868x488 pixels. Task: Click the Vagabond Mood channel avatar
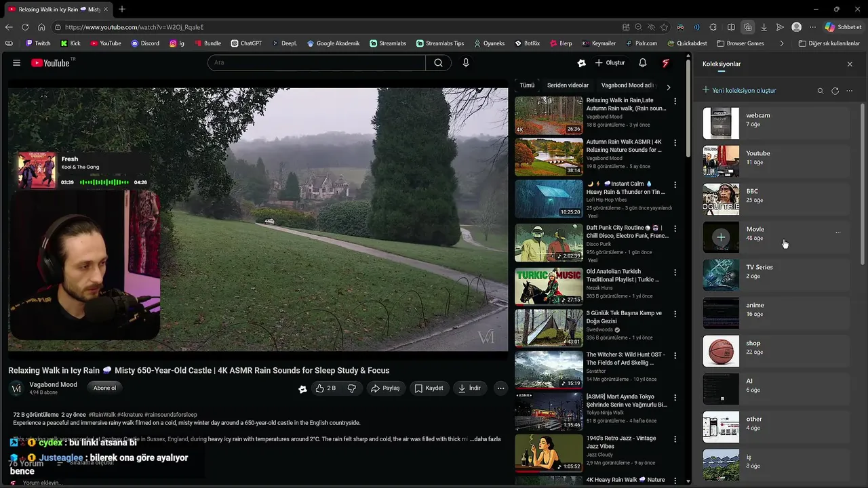click(x=16, y=388)
